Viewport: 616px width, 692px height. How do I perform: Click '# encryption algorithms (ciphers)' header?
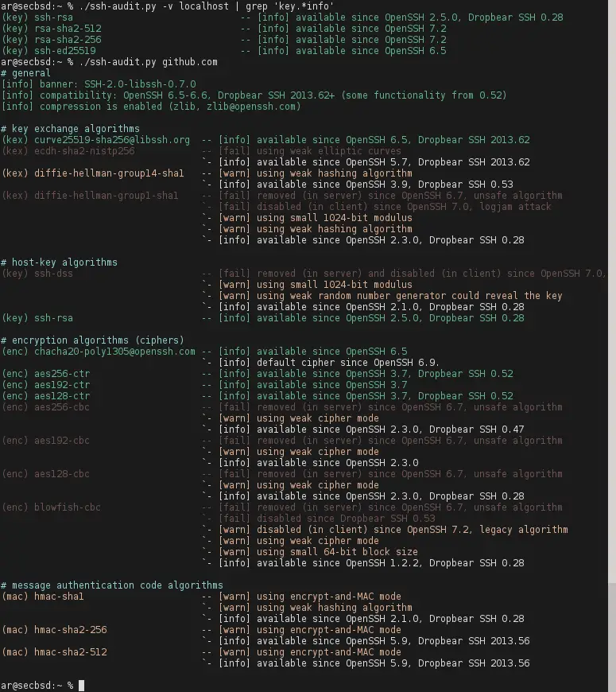[92, 340]
